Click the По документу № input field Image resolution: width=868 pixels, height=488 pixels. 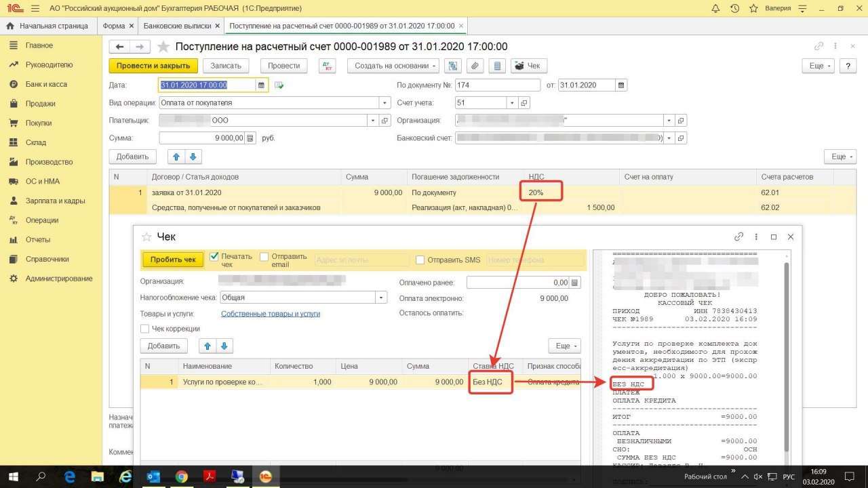click(497, 85)
